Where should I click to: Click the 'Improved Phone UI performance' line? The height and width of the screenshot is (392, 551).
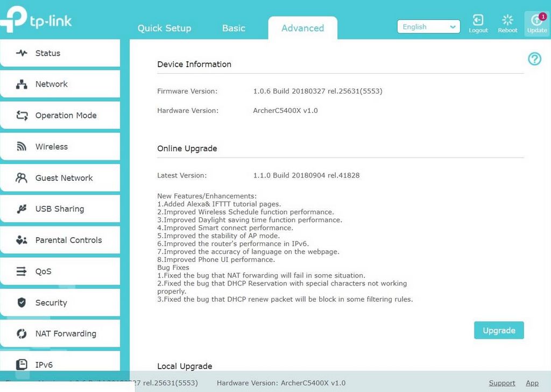tap(216, 260)
